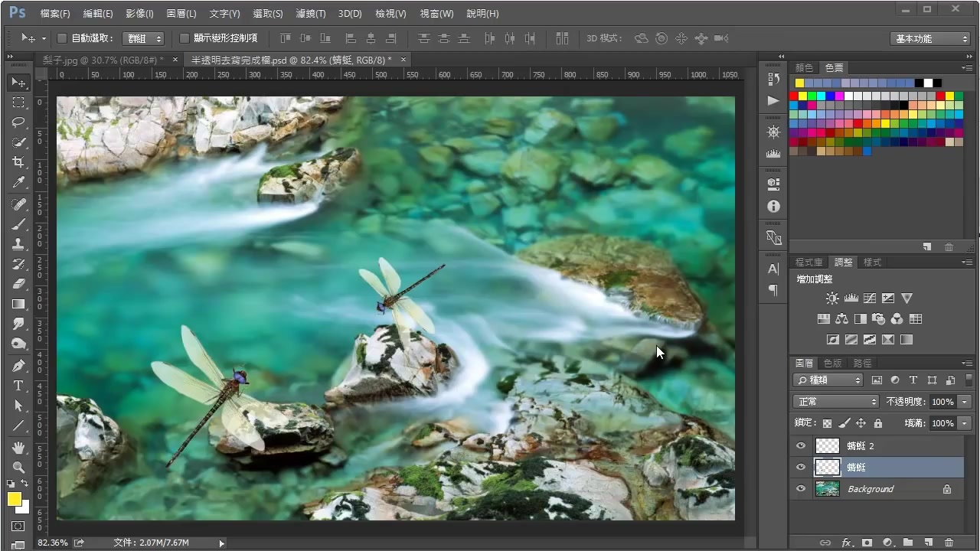Select the Zoom tool

pyautogui.click(x=19, y=467)
